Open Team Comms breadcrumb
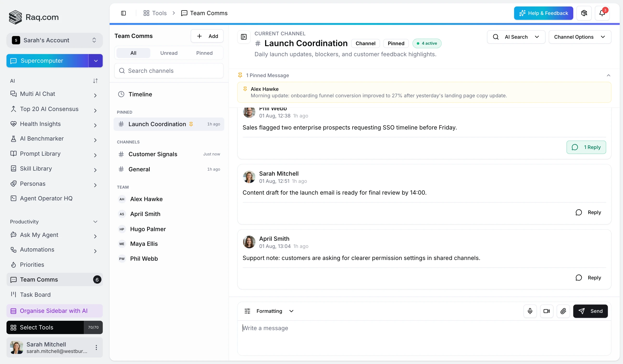Screen dimensions: 623x364 [x=204, y=13]
